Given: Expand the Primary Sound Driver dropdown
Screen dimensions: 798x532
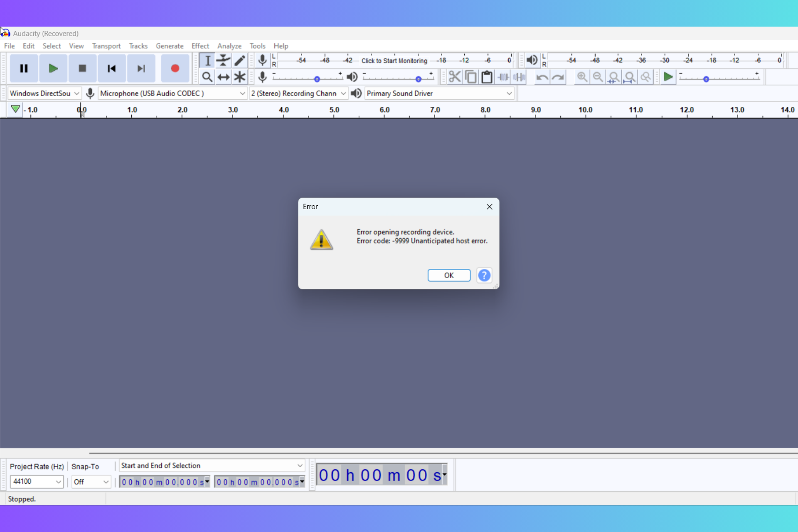Looking at the screenshot, I should click(x=440, y=94).
